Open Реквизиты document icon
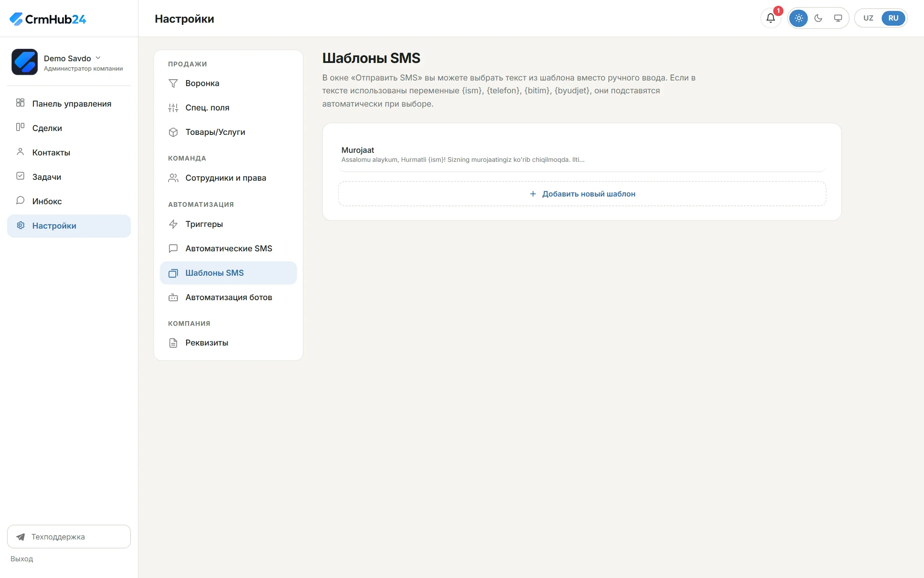 [173, 343]
